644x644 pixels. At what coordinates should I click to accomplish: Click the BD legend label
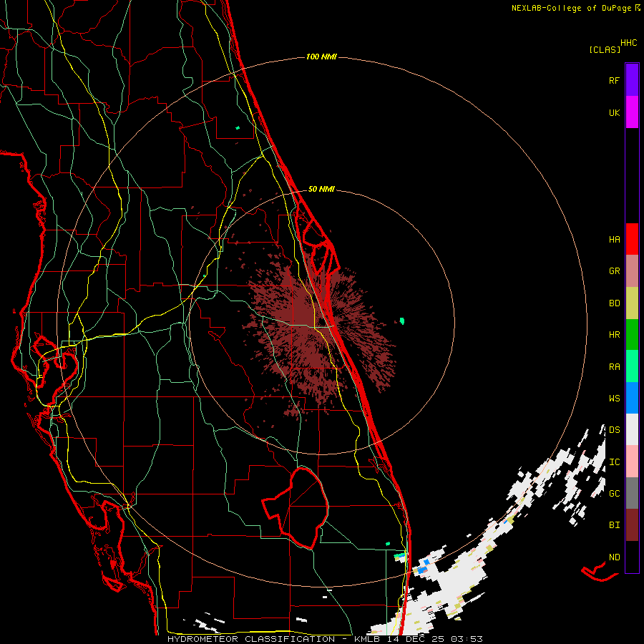tap(614, 303)
